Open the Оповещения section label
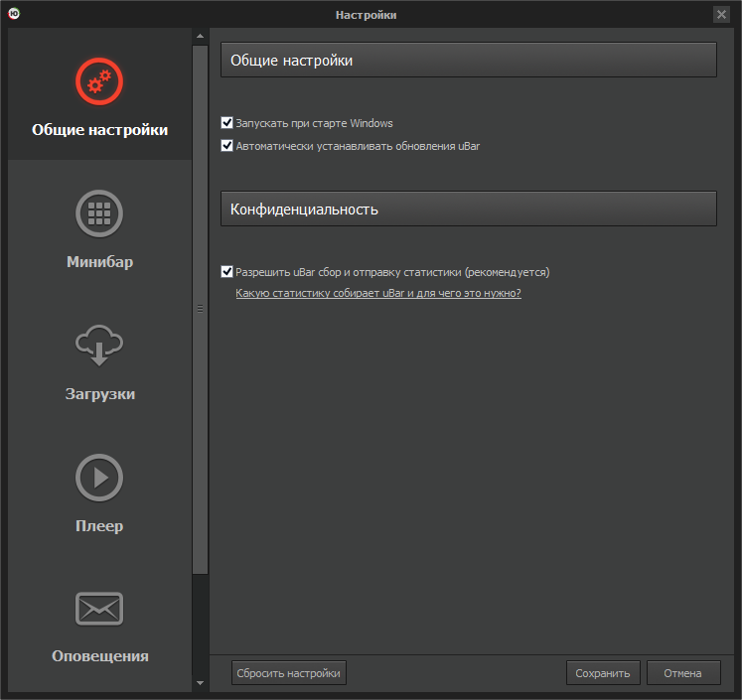 (x=99, y=656)
